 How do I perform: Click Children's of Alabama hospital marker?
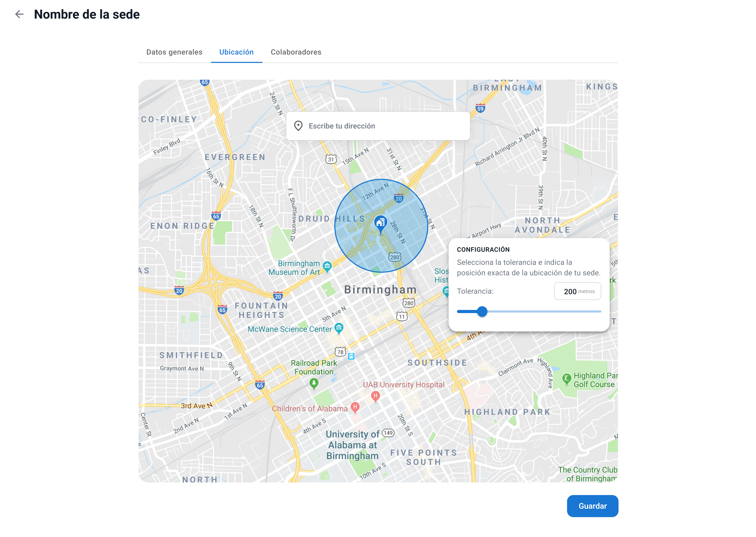(355, 406)
